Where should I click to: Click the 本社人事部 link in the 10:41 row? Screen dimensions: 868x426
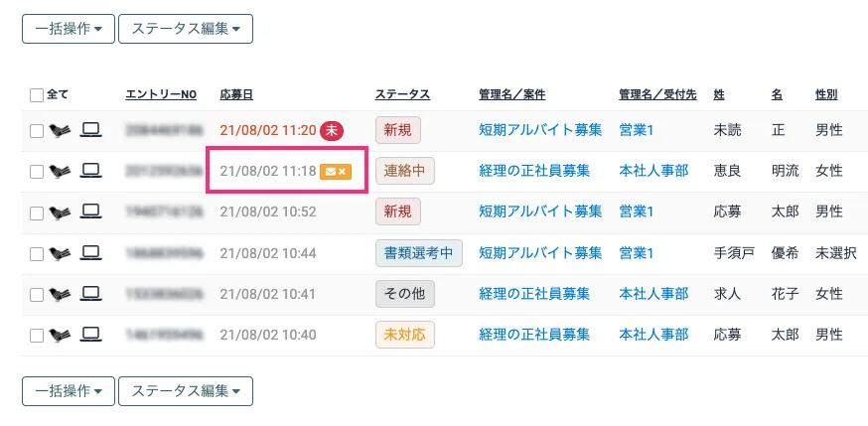pyautogui.click(x=653, y=294)
